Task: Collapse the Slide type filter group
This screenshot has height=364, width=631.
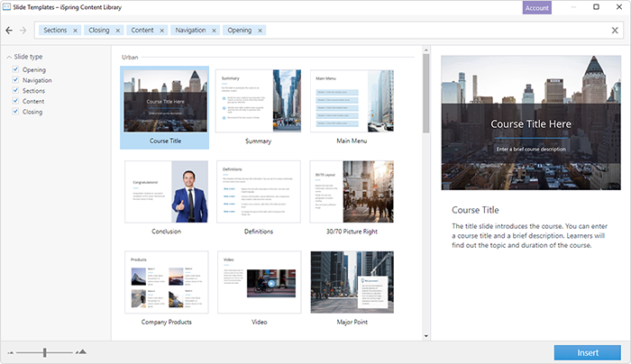Action: pos(9,57)
